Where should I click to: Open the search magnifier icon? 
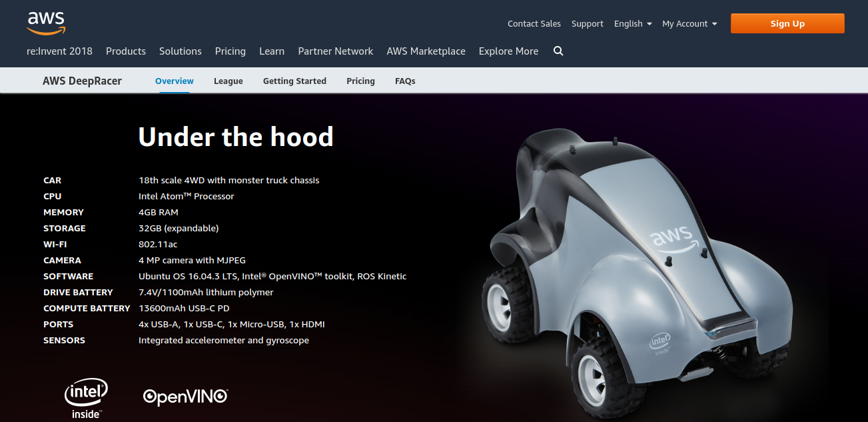click(558, 51)
